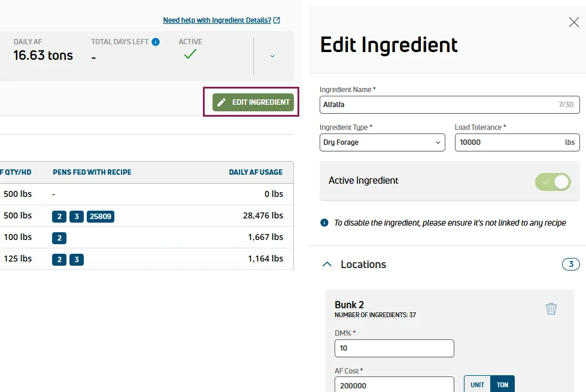
Task: Click the info icon next to the disable ingredient note
Action: point(324,223)
